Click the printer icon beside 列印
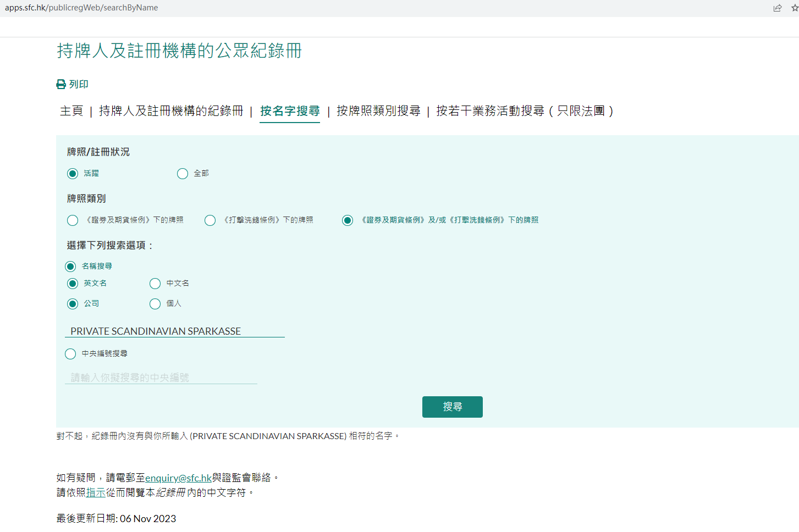The height and width of the screenshot is (532, 799). (61, 84)
